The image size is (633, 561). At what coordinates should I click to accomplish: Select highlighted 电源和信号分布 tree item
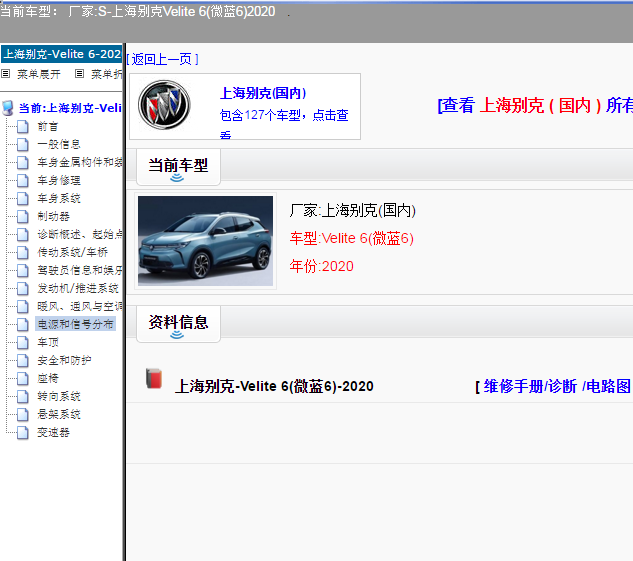point(75,324)
